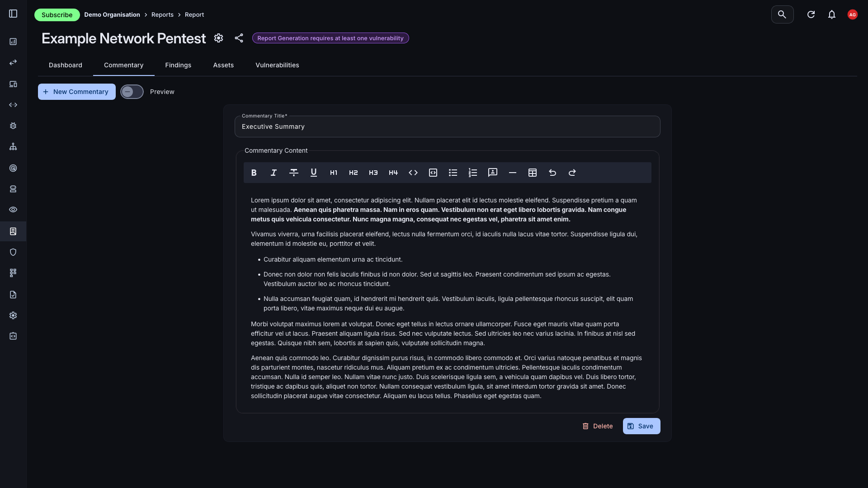The height and width of the screenshot is (488, 868).
Task: Insert a code block
Action: (433, 173)
